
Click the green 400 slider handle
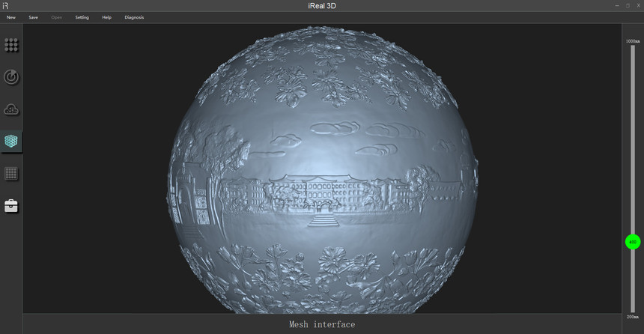pyautogui.click(x=633, y=242)
